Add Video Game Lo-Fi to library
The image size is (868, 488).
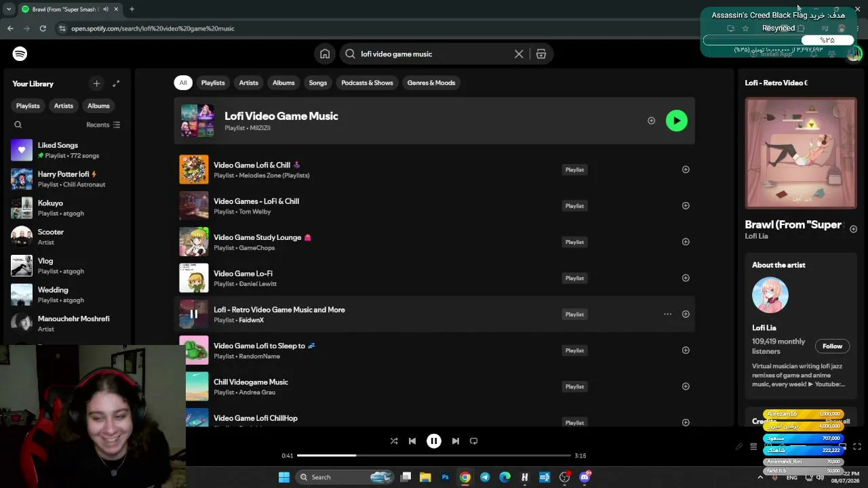[686, 278]
